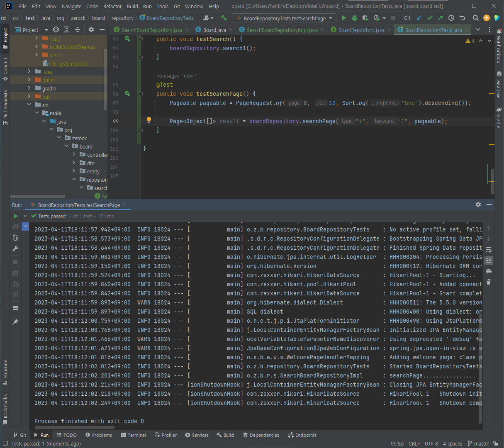Open the Services tool window

197,435
